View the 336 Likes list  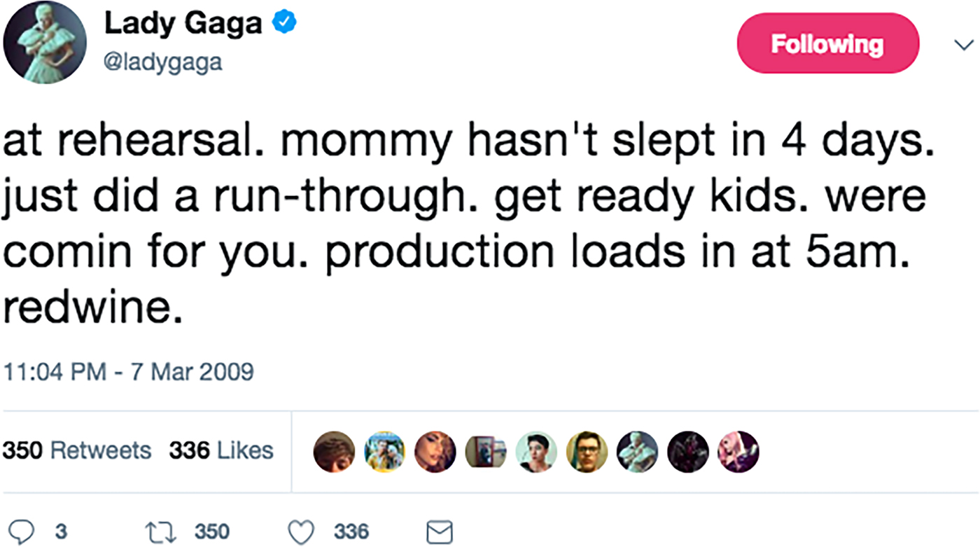click(220, 450)
